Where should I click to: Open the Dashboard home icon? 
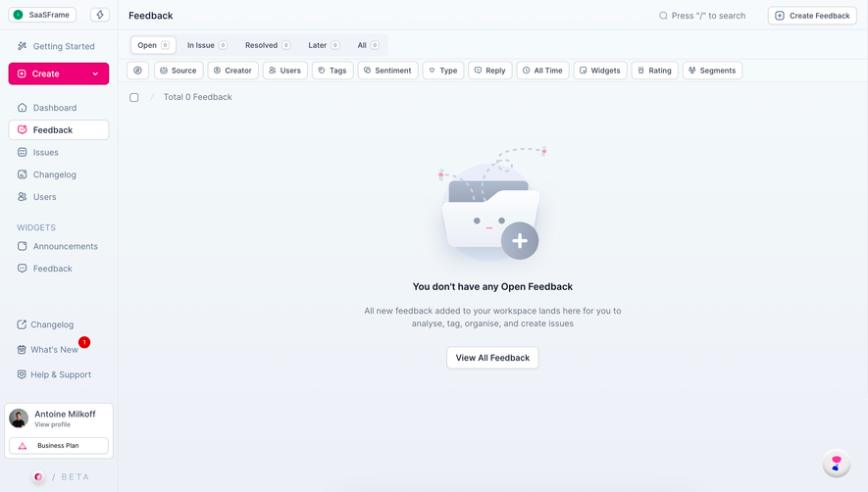pyautogui.click(x=23, y=108)
